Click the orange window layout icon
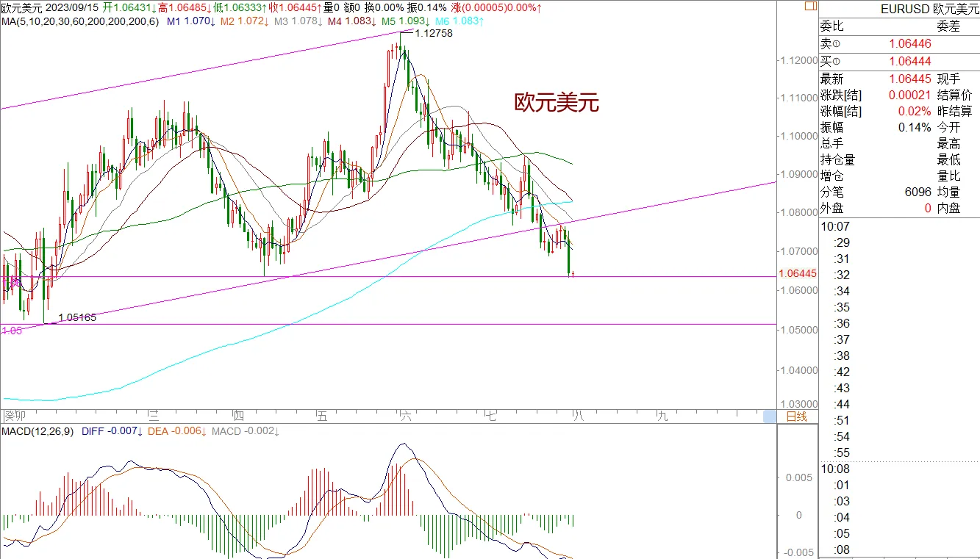 810,5
